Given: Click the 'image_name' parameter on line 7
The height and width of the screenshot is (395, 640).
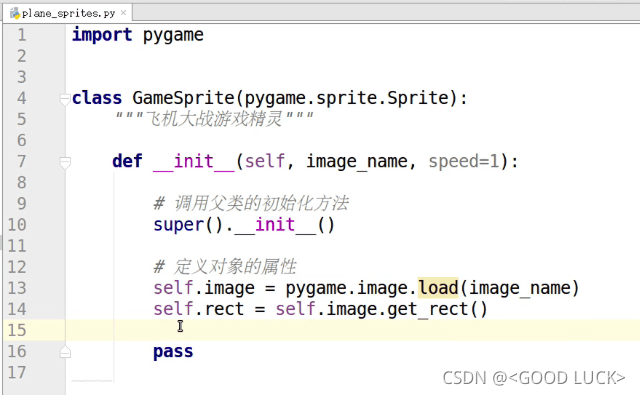Looking at the screenshot, I should (357, 162).
